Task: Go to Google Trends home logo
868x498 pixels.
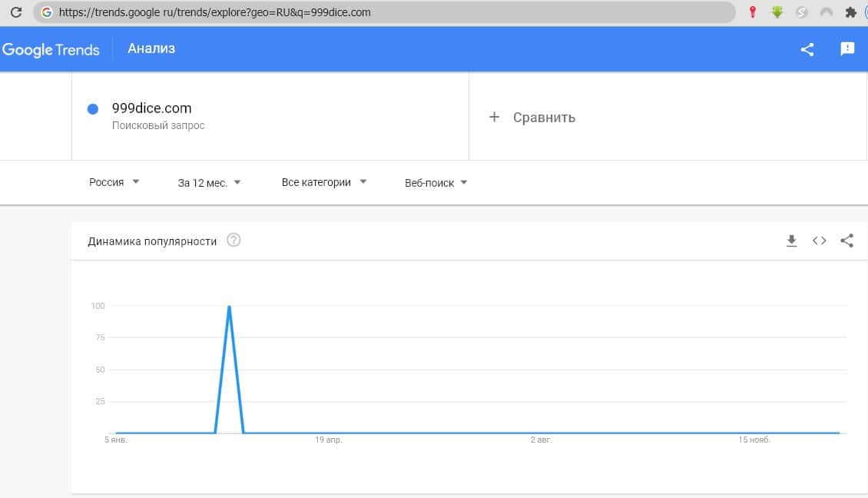Action: click(51, 50)
